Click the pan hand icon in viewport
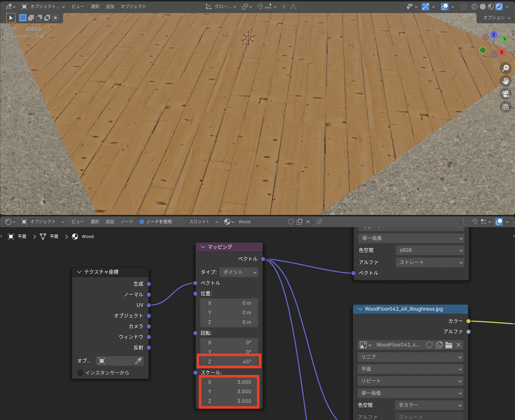Image resolution: width=515 pixels, height=420 pixels. (x=505, y=81)
